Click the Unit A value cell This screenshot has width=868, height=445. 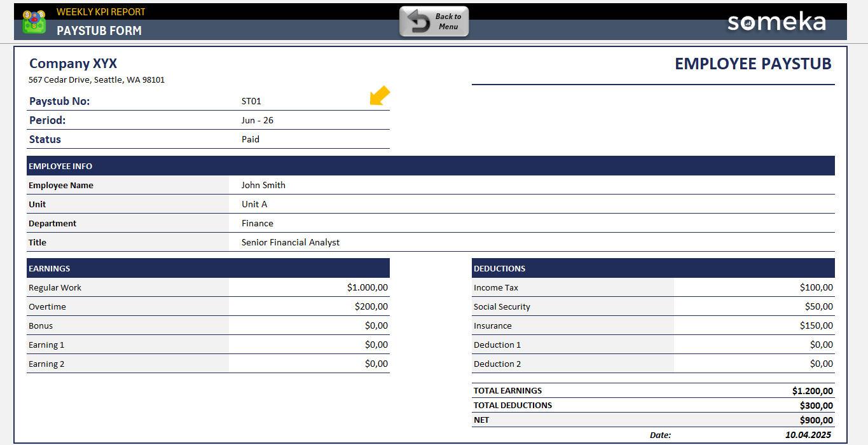pos(254,204)
